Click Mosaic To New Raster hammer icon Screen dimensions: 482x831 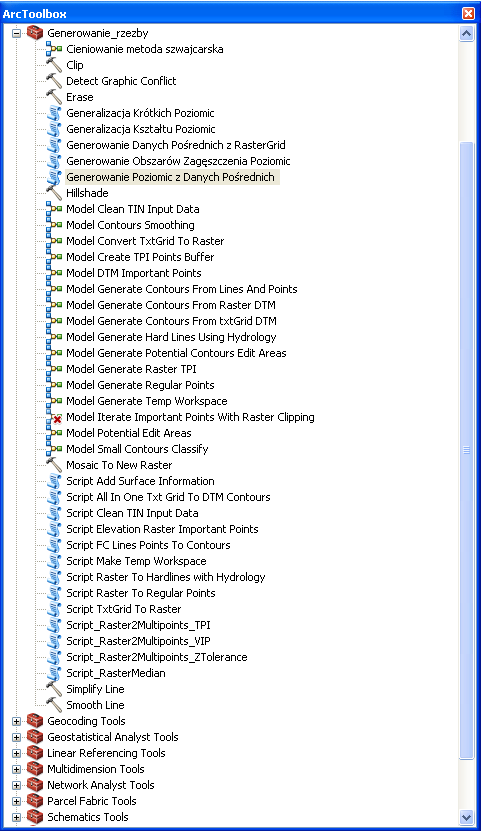coord(54,465)
